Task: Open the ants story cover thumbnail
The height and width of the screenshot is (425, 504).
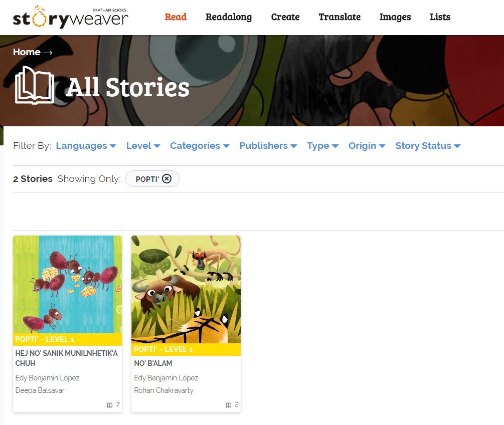Action: 68,284
